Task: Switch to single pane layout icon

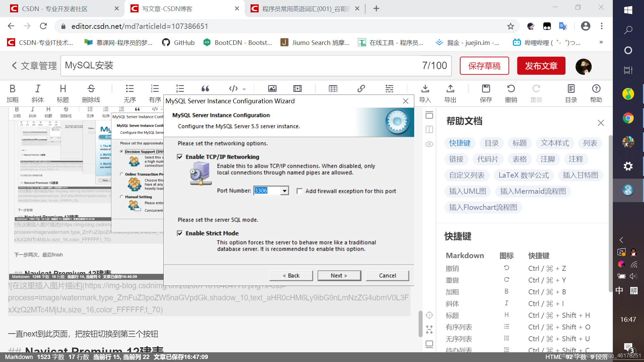Action: coord(429,115)
